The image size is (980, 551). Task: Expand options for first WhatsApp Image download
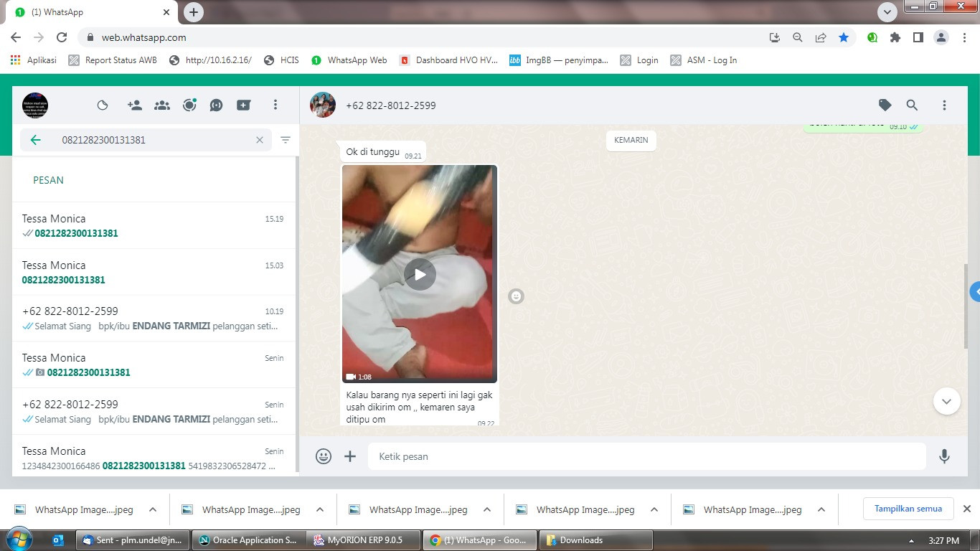(x=153, y=509)
